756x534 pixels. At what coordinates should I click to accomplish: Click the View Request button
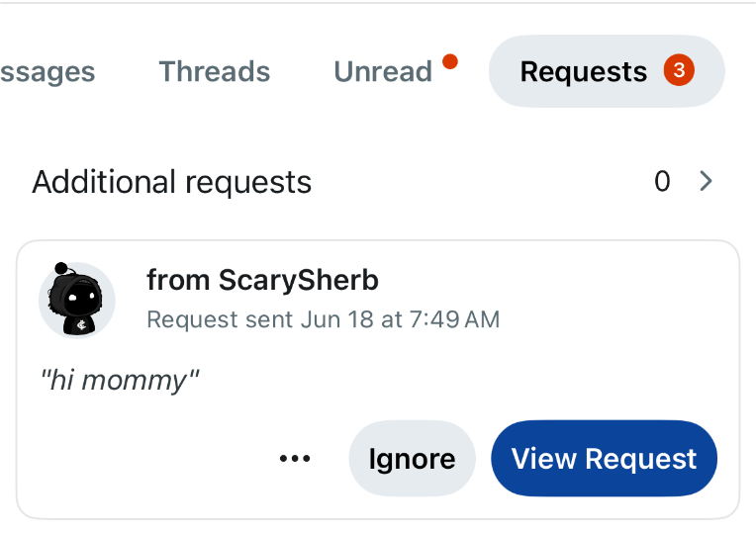(x=604, y=458)
